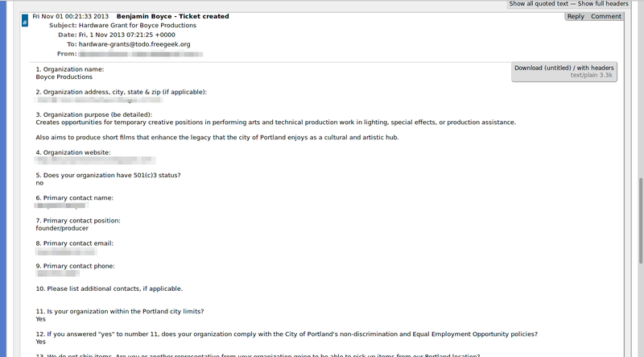
Task: Click the '11. Is your organization within Portland' question
Action: 119,311
